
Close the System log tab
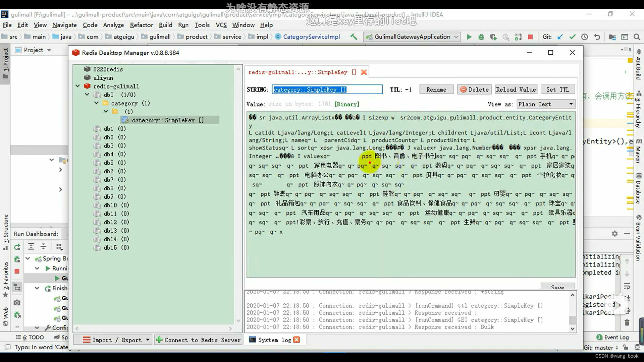coord(297,340)
